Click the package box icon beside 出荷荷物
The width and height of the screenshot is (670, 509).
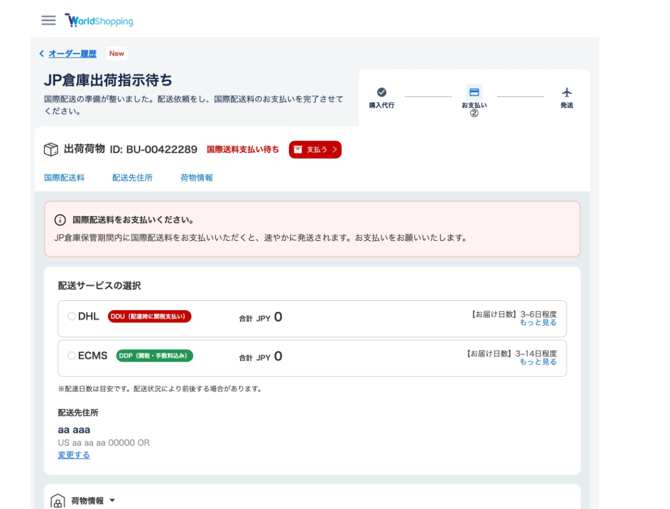pyautogui.click(x=51, y=149)
